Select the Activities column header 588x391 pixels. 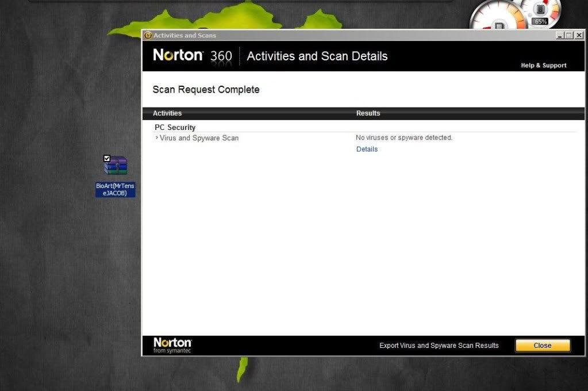(167, 113)
